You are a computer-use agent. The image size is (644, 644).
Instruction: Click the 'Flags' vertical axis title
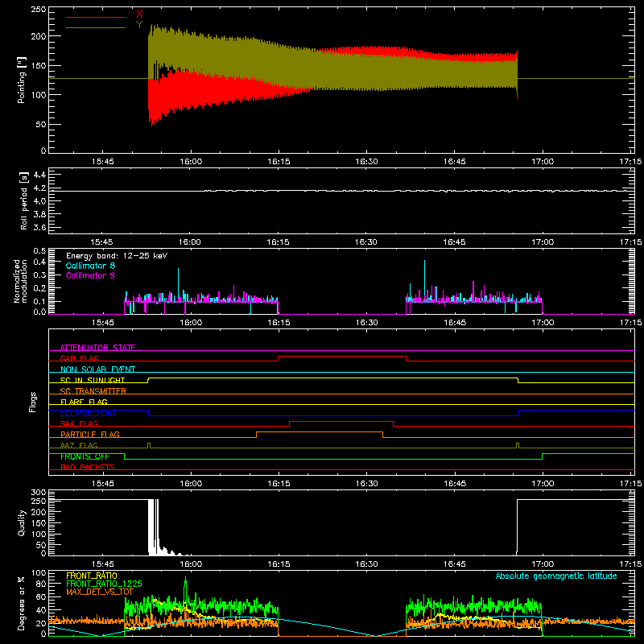[x=32, y=402]
